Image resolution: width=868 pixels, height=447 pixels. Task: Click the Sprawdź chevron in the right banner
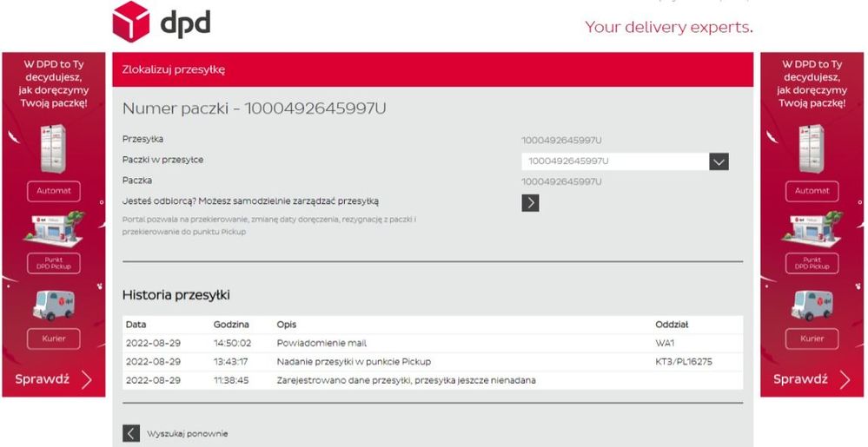click(x=845, y=380)
